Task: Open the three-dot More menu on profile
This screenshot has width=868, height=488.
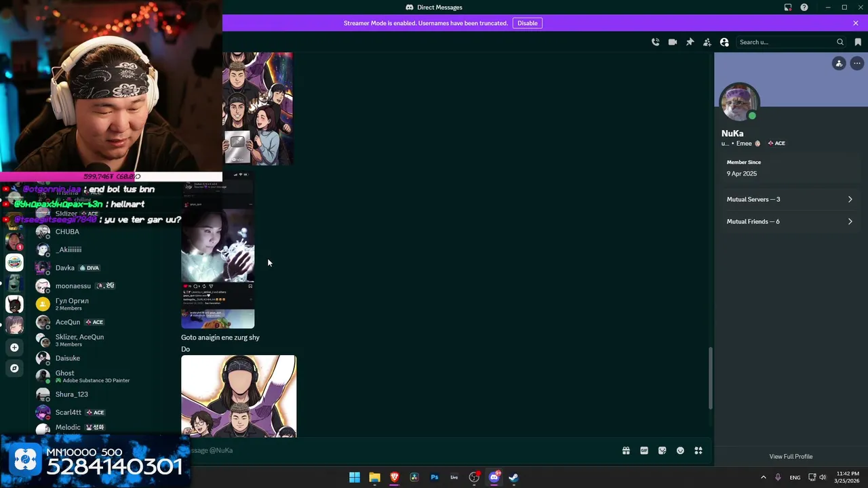Action: (x=857, y=63)
